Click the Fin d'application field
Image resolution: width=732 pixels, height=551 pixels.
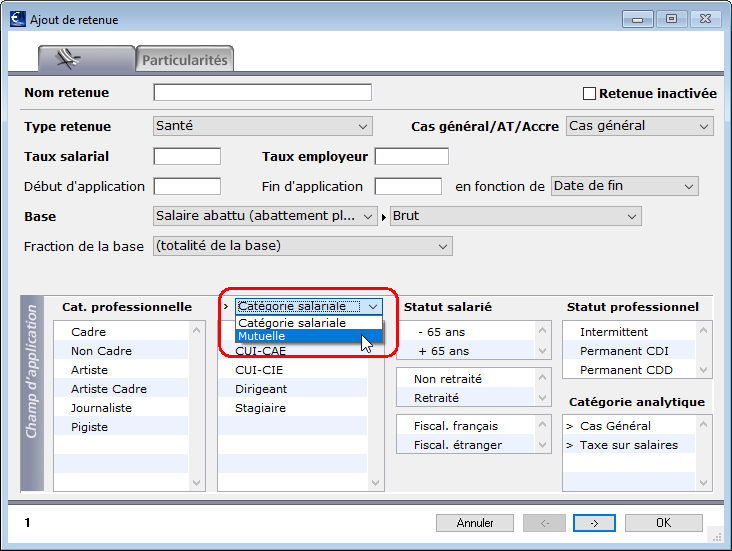pyautogui.click(x=408, y=186)
